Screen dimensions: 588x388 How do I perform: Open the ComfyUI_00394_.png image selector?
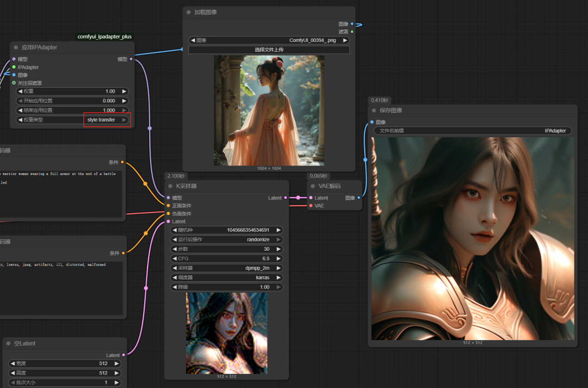click(x=269, y=40)
